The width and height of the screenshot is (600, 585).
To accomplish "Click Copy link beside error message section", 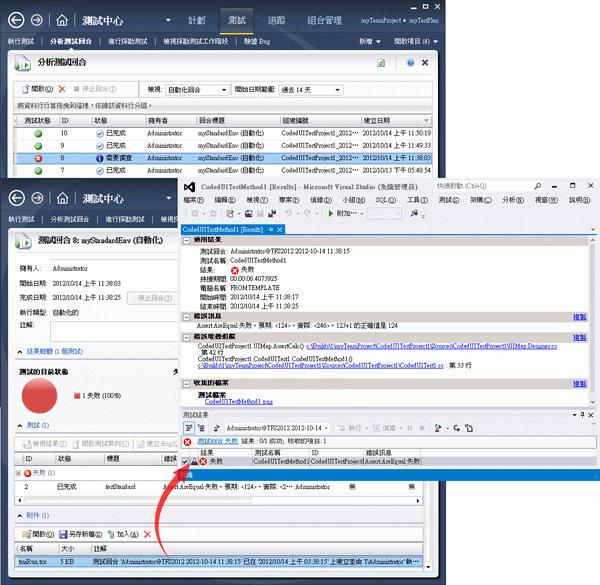I will click(x=579, y=317).
